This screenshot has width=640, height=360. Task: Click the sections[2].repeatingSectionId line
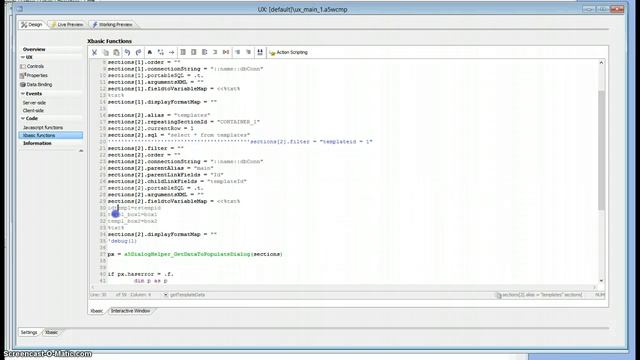[184, 122]
